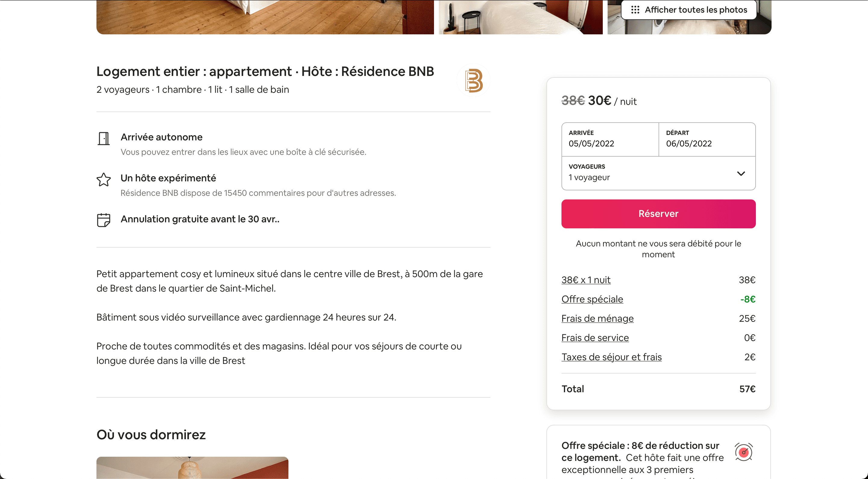Click the 'Offre spéciale' link

(592, 299)
